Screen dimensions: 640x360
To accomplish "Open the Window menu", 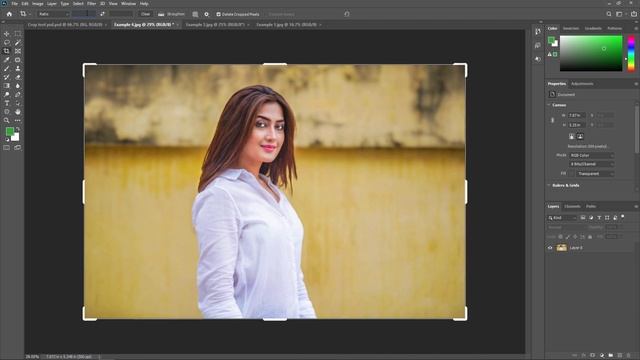I will coord(128,4).
